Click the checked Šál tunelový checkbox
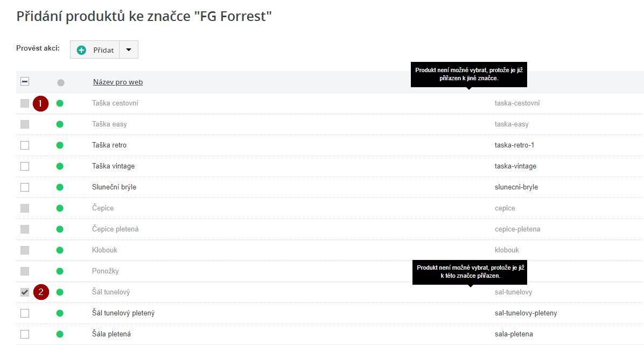 click(25, 292)
